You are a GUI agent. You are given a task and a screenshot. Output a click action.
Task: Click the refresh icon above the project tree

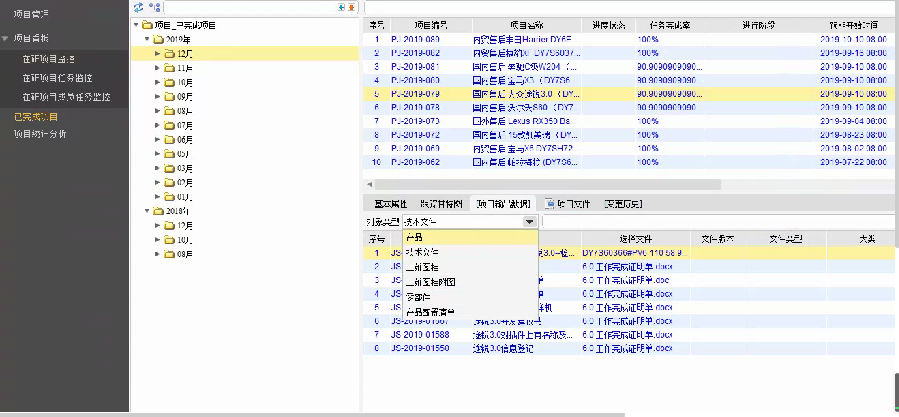(139, 7)
